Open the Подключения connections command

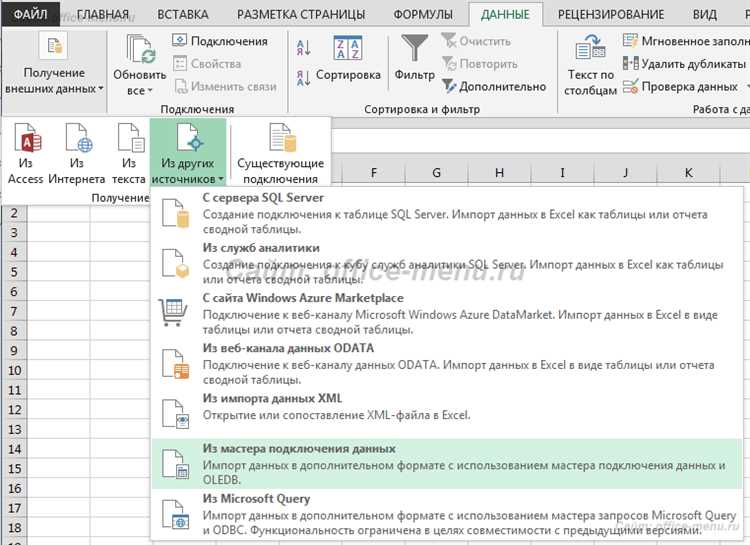click(220, 41)
